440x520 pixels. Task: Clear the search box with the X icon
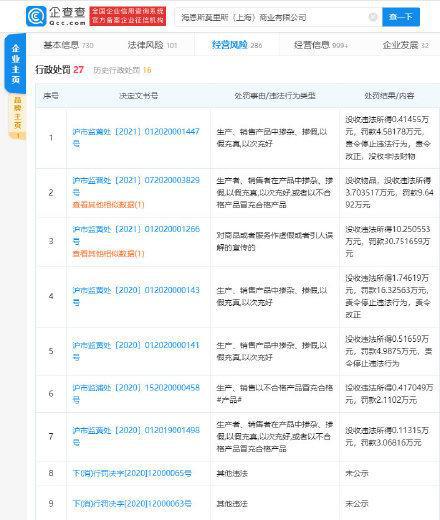[x=373, y=17]
